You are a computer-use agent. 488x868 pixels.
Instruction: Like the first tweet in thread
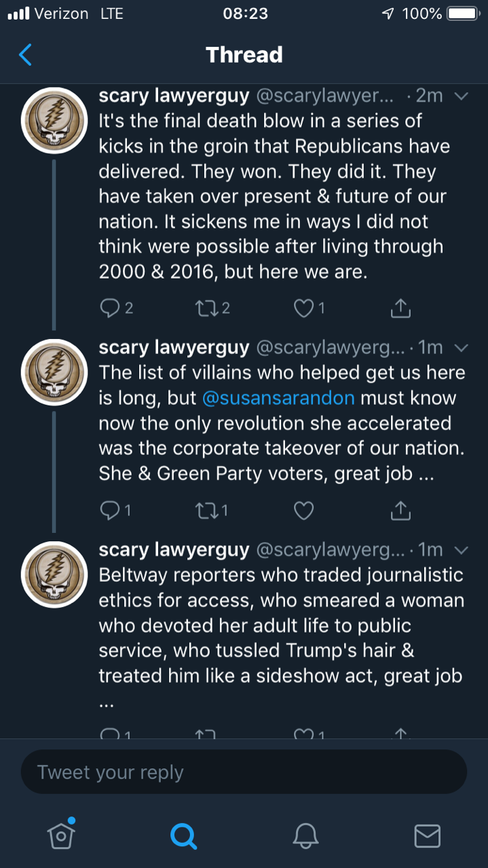pyautogui.click(x=303, y=309)
